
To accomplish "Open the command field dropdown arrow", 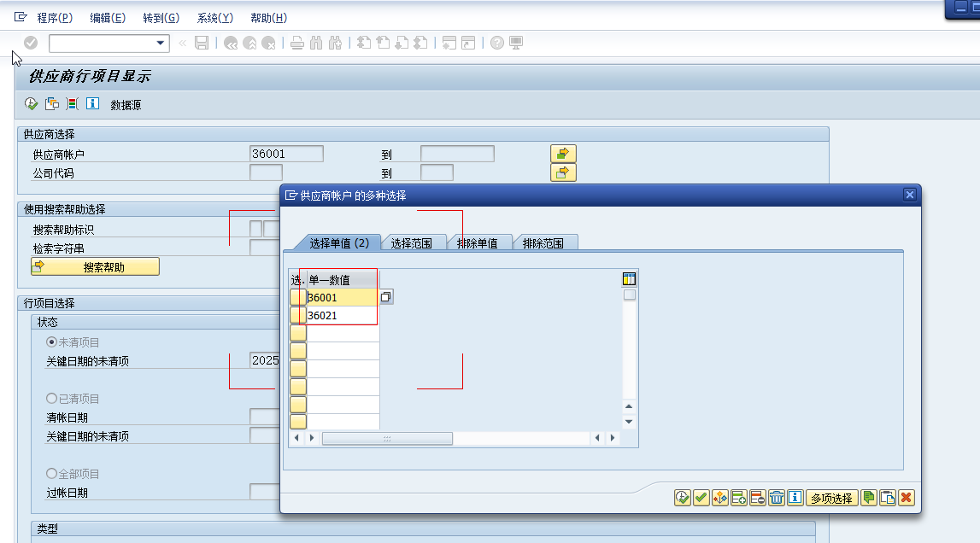I will click(161, 43).
